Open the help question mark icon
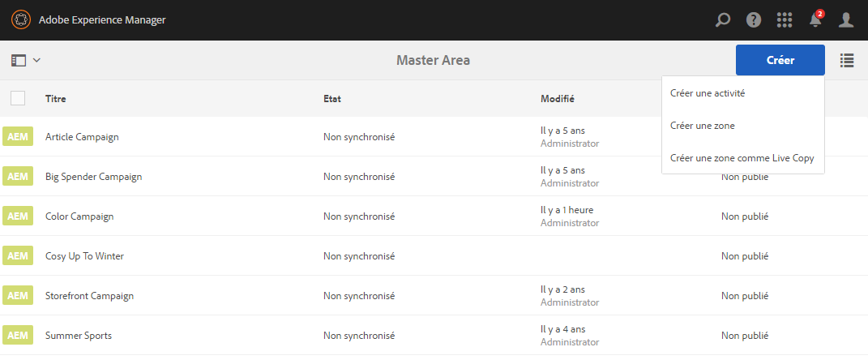868x360 pixels. (754, 20)
